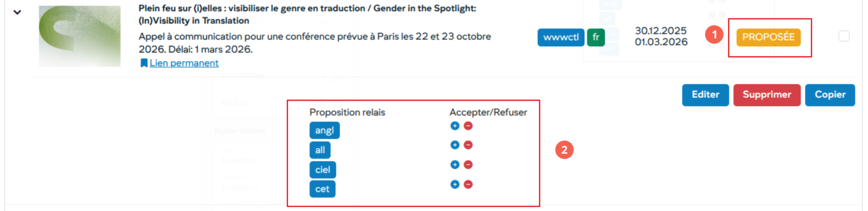Open the Lien permanent link

click(183, 63)
